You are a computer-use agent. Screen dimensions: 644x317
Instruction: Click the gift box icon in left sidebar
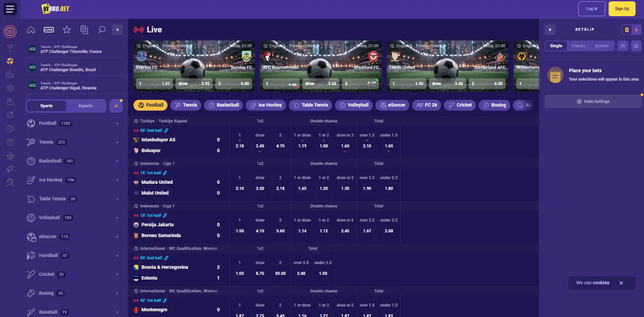click(10, 142)
